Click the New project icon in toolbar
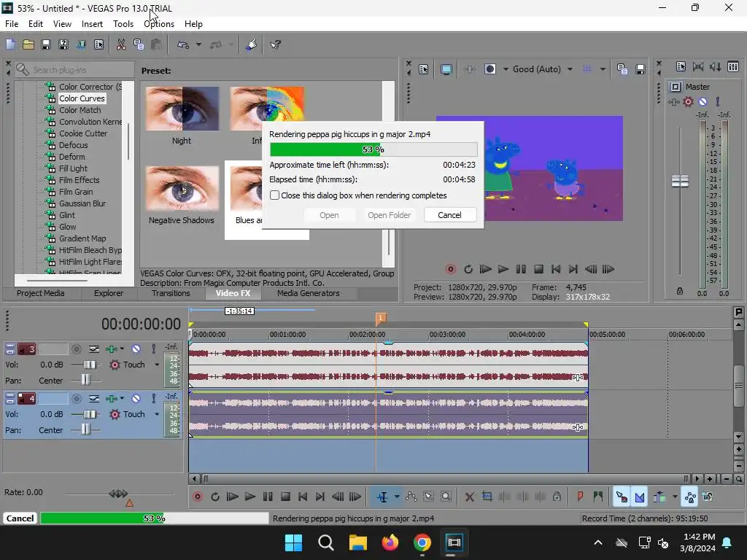 pyautogui.click(x=10, y=44)
